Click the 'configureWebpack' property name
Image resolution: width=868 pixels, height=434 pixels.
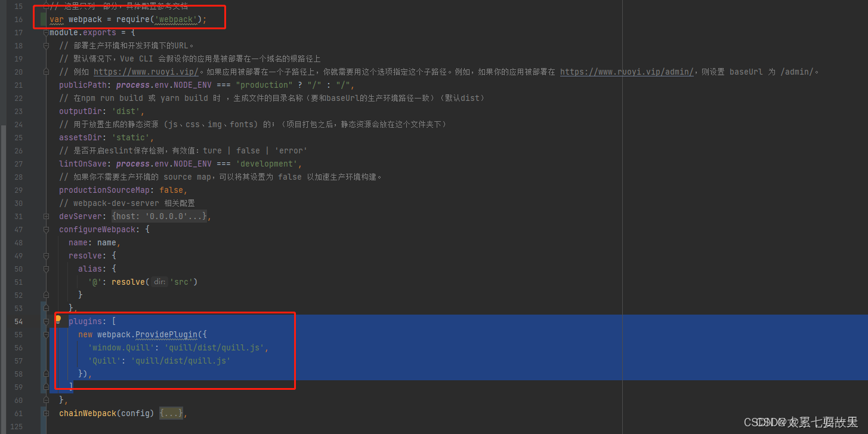[x=97, y=229]
